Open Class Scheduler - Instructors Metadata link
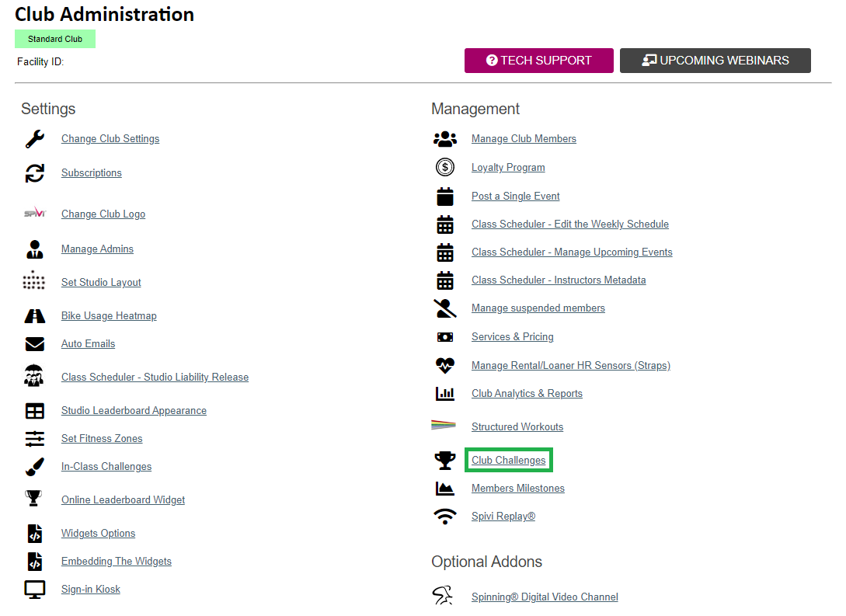This screenshot has width=846, height=616. click(559, 280)
